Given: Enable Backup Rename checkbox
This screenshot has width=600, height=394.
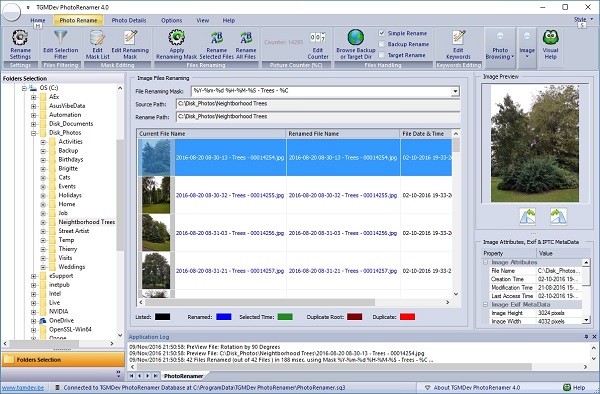Looking at the screenshot, I should 382,44.
